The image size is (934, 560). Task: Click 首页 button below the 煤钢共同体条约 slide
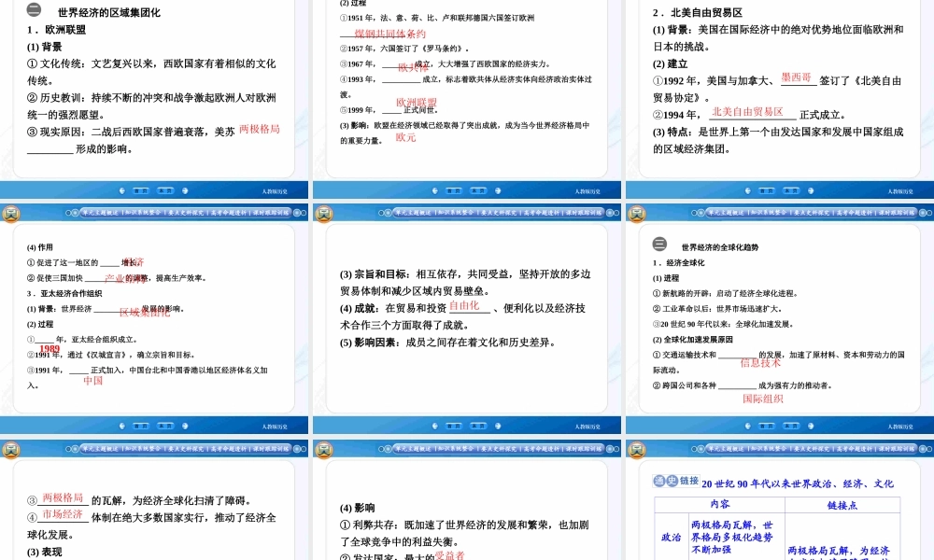click(454, 191)
